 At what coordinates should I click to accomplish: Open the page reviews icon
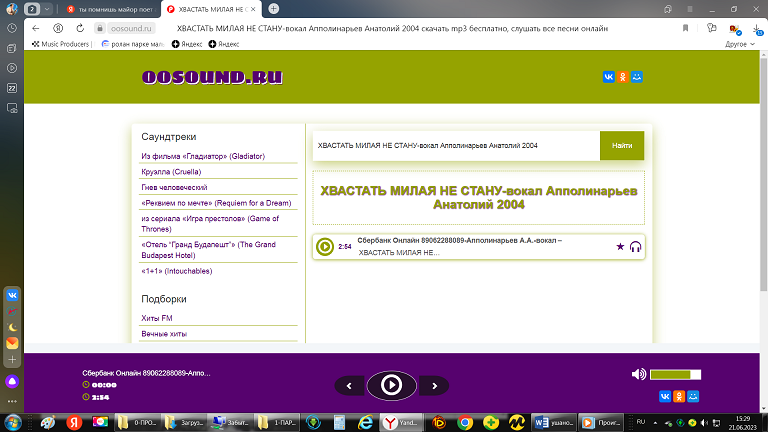click(712, 28)
